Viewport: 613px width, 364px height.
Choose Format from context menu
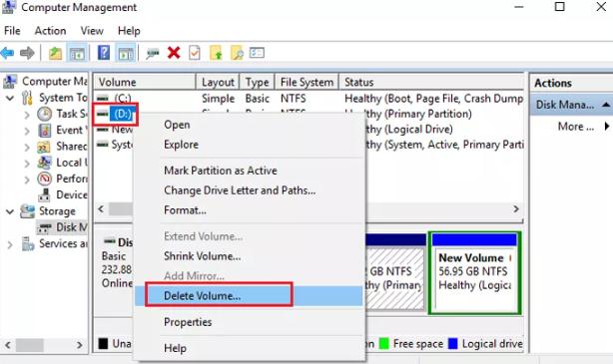click(249, 210)
